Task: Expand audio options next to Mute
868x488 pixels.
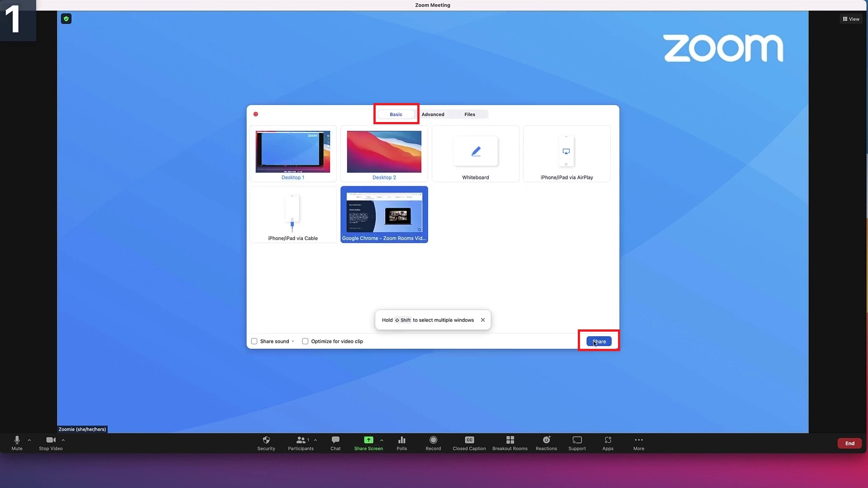Action: tap(29, 440)
